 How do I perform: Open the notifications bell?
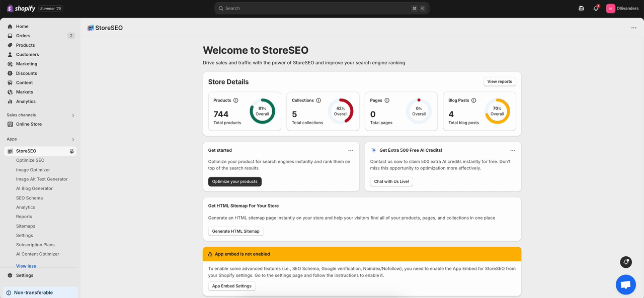click(x=596, y=9)
